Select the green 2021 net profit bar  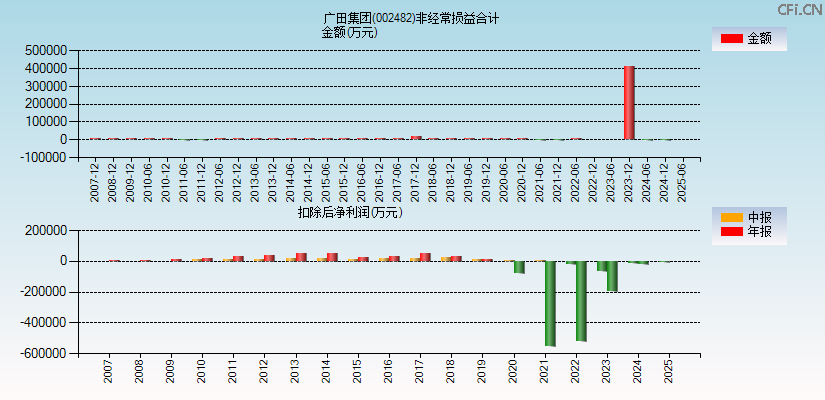click(x=550, y=304)
